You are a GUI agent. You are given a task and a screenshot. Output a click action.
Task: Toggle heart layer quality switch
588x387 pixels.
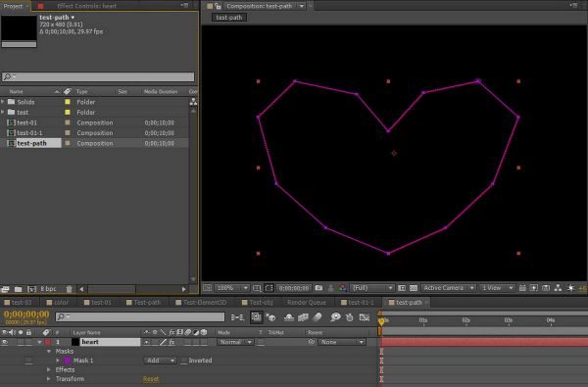pyautogui.click(x=163, y=342)
